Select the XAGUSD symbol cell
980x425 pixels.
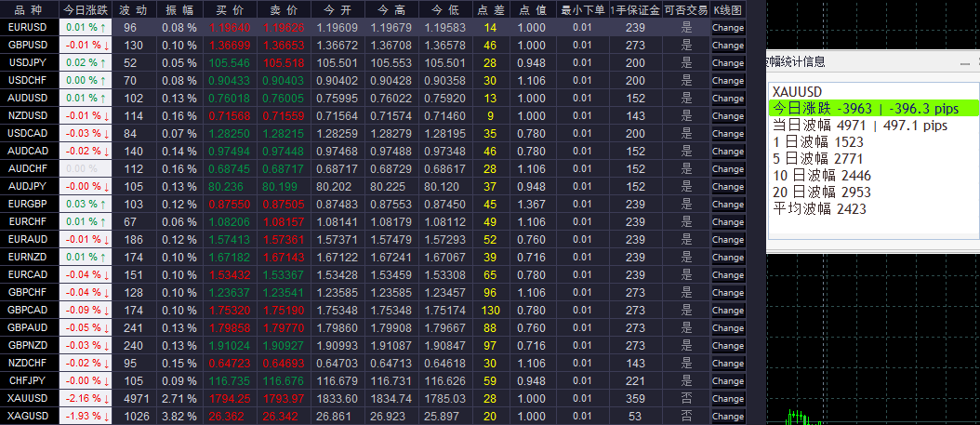click(x=28, y=417)
